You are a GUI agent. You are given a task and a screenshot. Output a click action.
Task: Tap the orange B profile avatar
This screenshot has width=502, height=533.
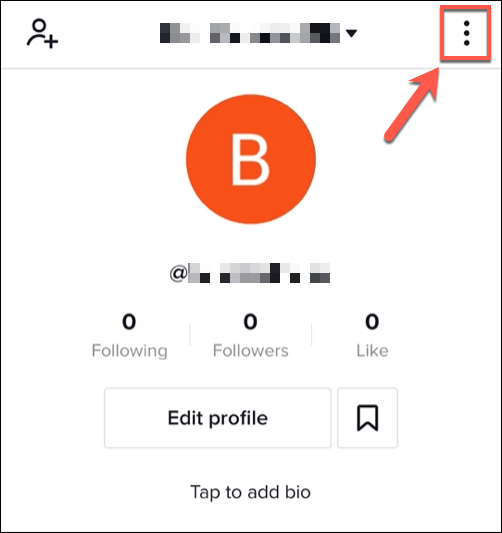[x=251, y=159]
